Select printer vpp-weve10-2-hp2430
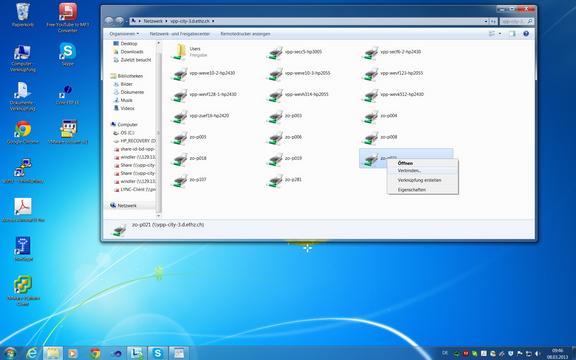 click(204, 73)
